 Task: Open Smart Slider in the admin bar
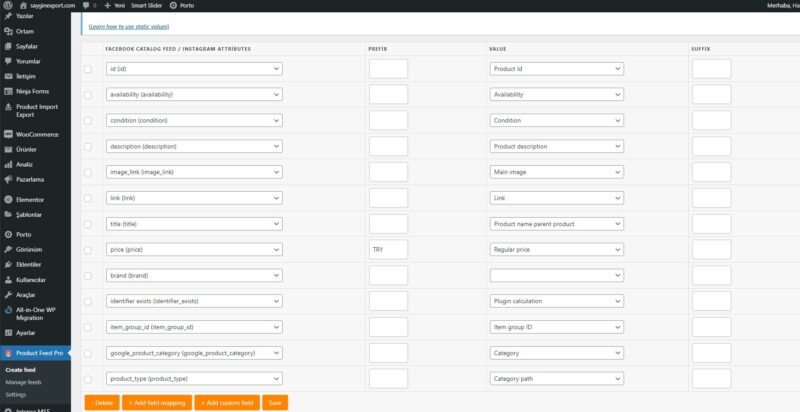click(x=146, y=5)
